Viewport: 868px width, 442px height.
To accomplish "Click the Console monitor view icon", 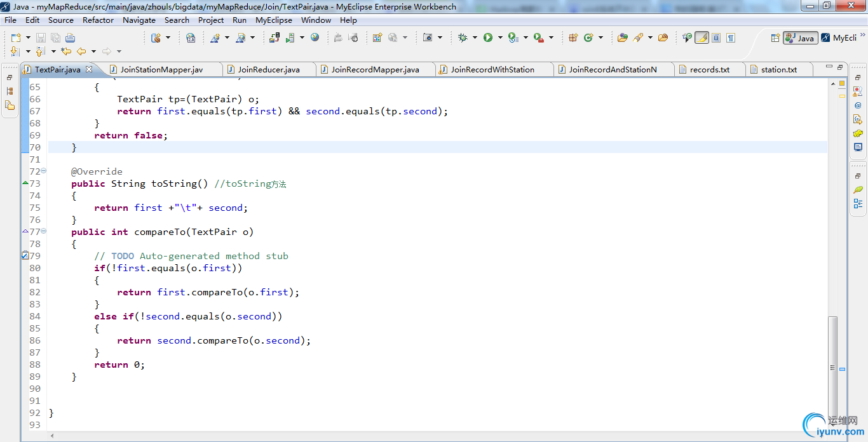I will [x=858, y=147].
